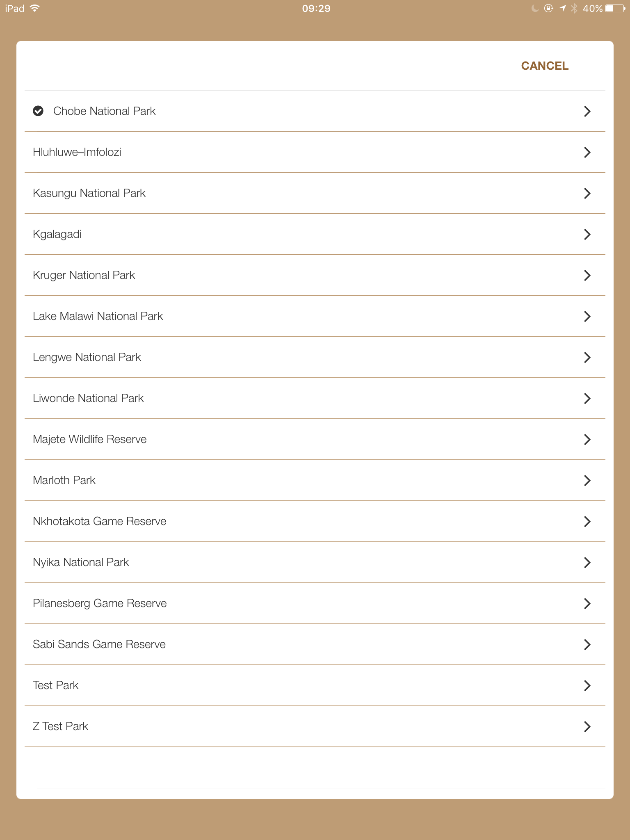Tap the Lengwe National Park arrow icon
This screenshot has height=840, width=630.
[x=587, y=357]
